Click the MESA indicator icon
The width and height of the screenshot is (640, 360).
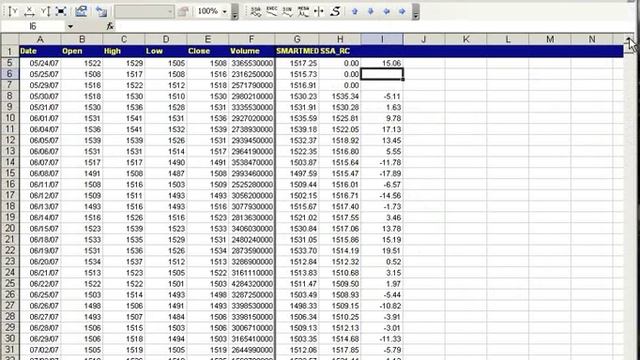[x=303, y=11]
